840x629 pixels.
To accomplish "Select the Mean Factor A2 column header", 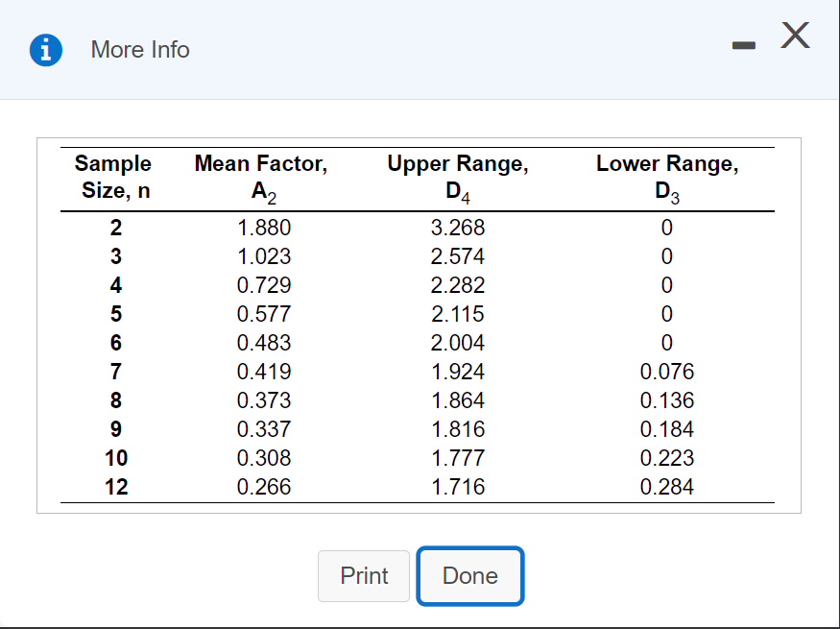I will pyautogui.click(x=261, y=179).
